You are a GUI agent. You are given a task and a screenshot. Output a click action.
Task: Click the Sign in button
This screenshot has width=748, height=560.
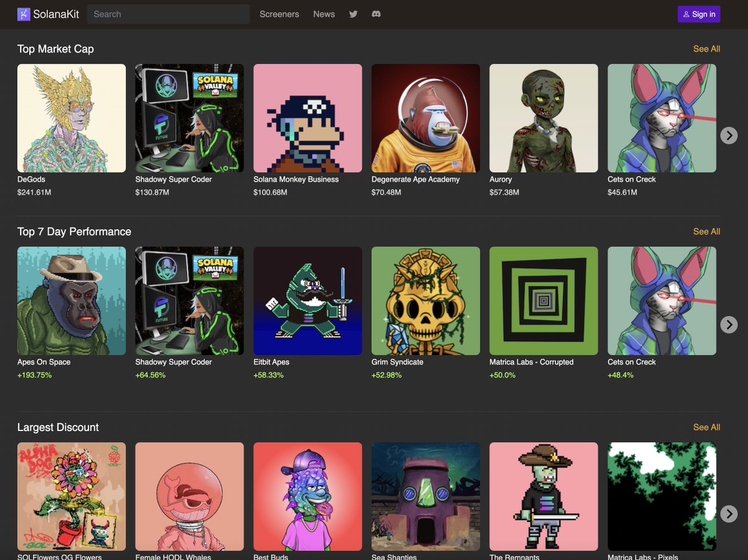pyautogui.click(x=699, y=14)
